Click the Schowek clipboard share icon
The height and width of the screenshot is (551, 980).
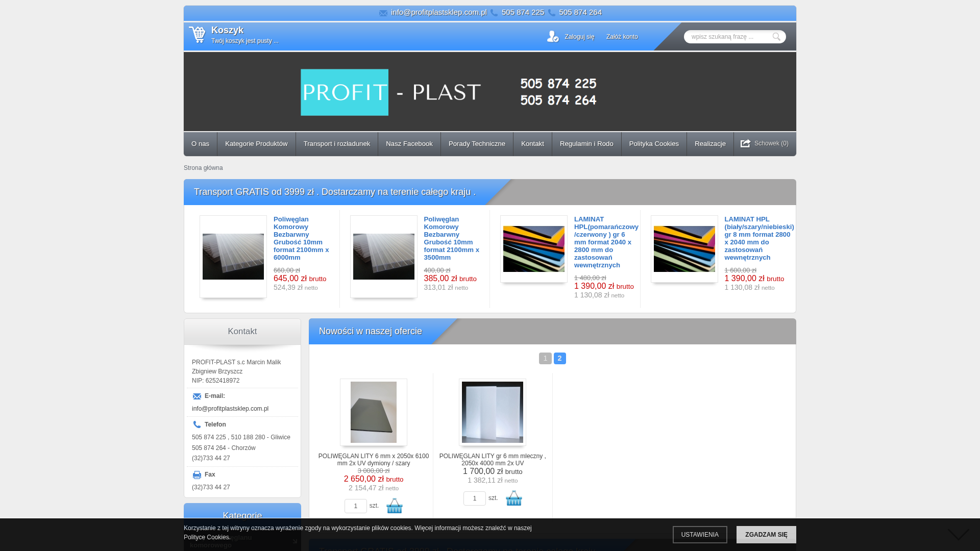745,143
